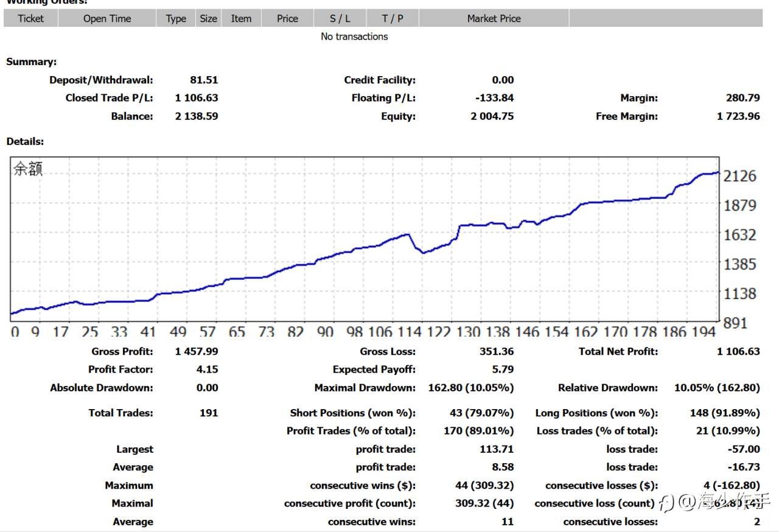Select the Item column header
This screenshot has width=779, height=532.
pyautogui.click(x=241, y=18)
